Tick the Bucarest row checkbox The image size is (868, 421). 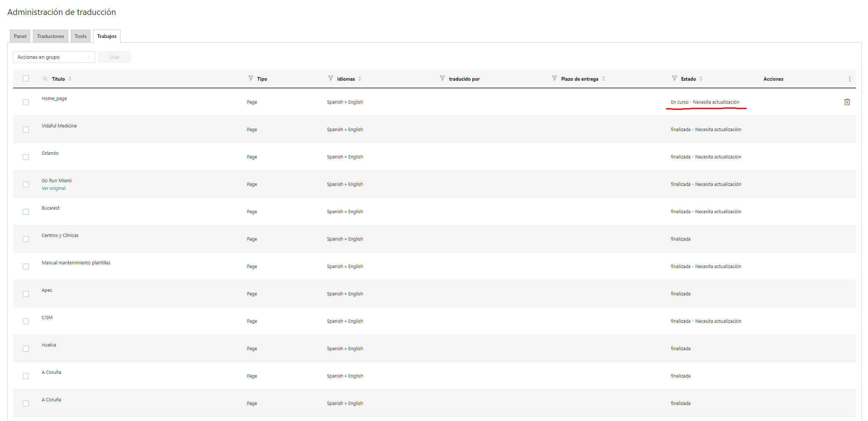pyautogui.click(x=26, y=212)
